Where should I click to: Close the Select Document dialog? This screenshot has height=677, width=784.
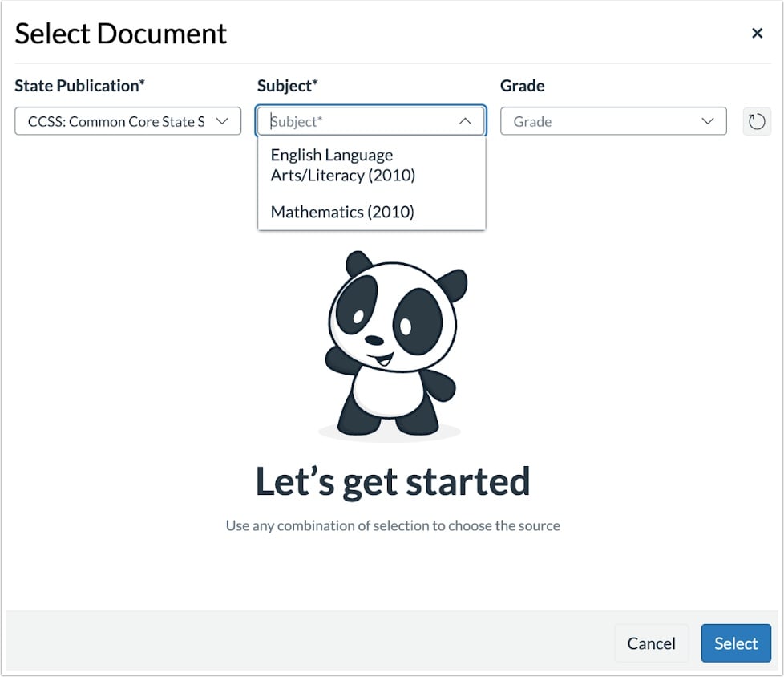[757, 33]
